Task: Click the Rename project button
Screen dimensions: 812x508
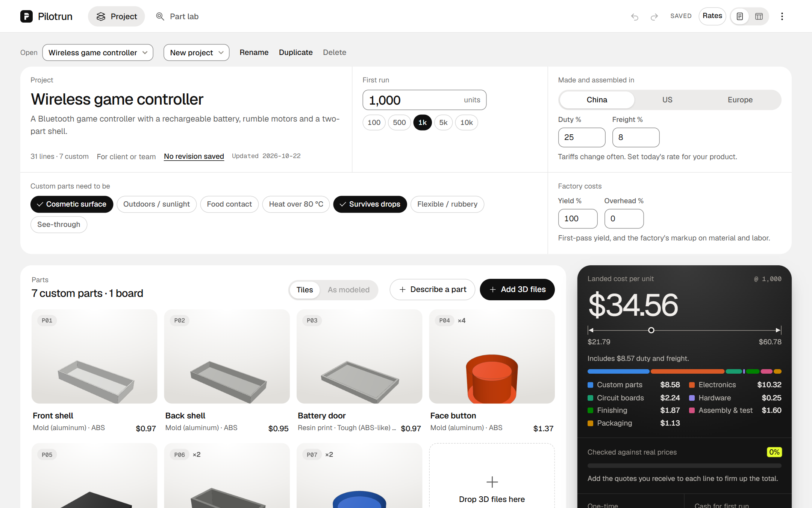Action: click(x=254, y=52)
